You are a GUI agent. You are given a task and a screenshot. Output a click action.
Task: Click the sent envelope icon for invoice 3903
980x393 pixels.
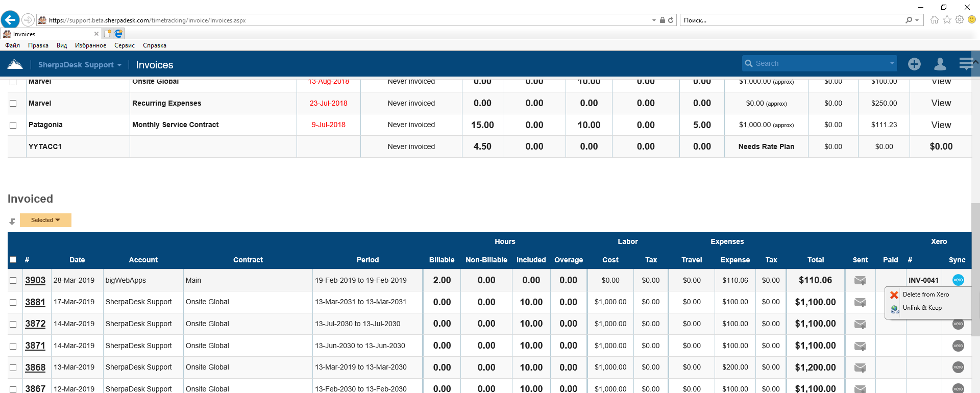(860, 280)
